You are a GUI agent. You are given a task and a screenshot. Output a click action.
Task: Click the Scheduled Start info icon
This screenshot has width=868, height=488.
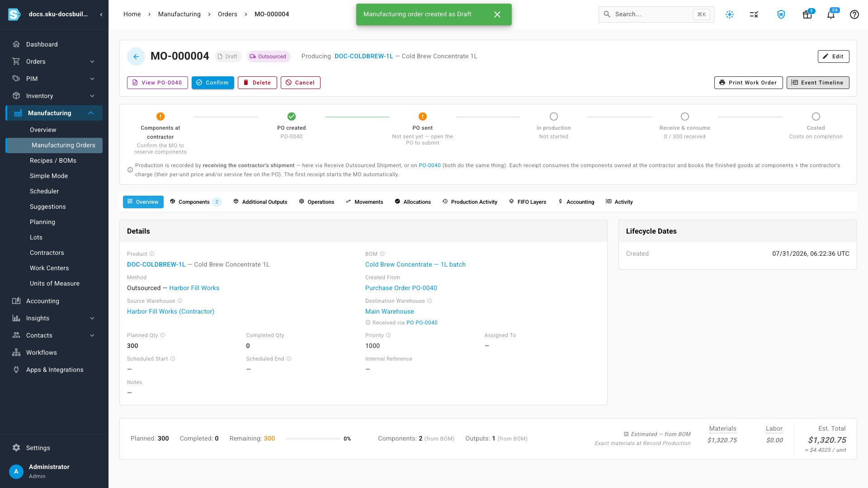(172, 359)
